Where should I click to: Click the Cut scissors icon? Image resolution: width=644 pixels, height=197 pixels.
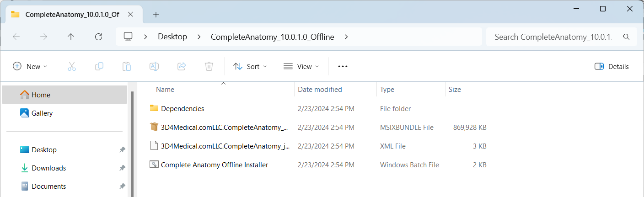click(x=71, y=66)
